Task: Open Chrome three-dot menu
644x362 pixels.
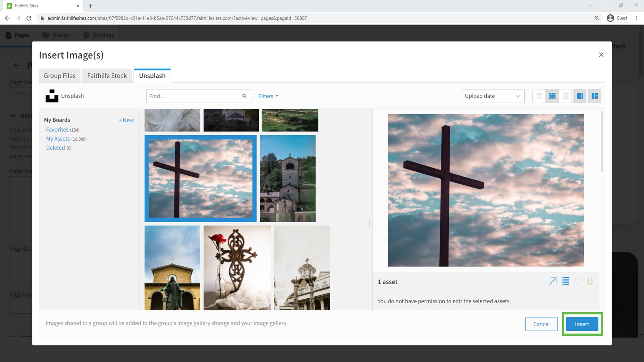Action: pos(637,18)
